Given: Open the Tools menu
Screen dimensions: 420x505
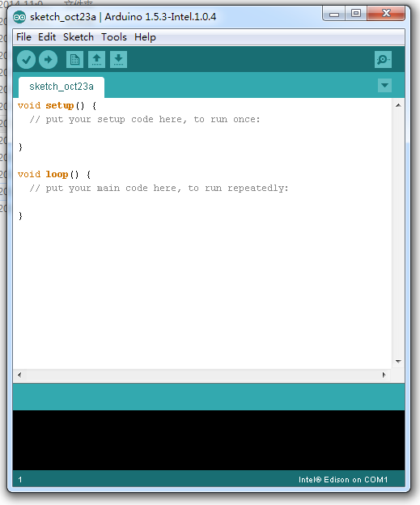Looking at the screenshot, I should click(x=114, y=37).
